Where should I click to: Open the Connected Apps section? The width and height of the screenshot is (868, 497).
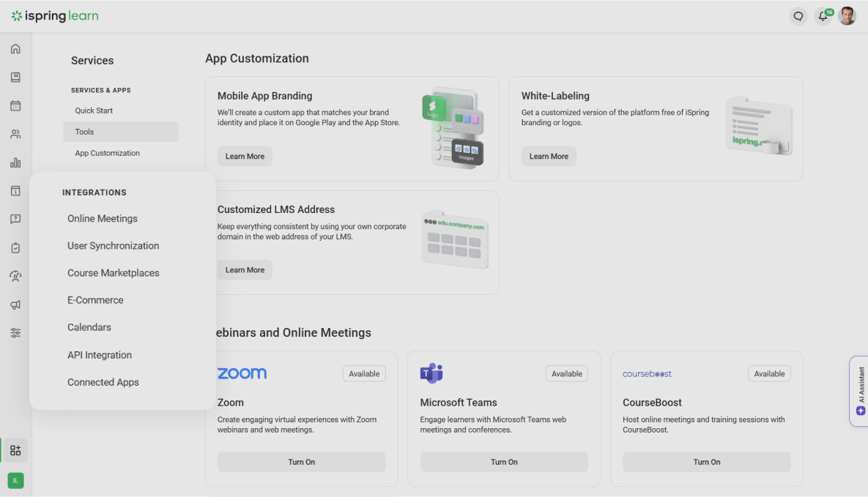[103, 381]
